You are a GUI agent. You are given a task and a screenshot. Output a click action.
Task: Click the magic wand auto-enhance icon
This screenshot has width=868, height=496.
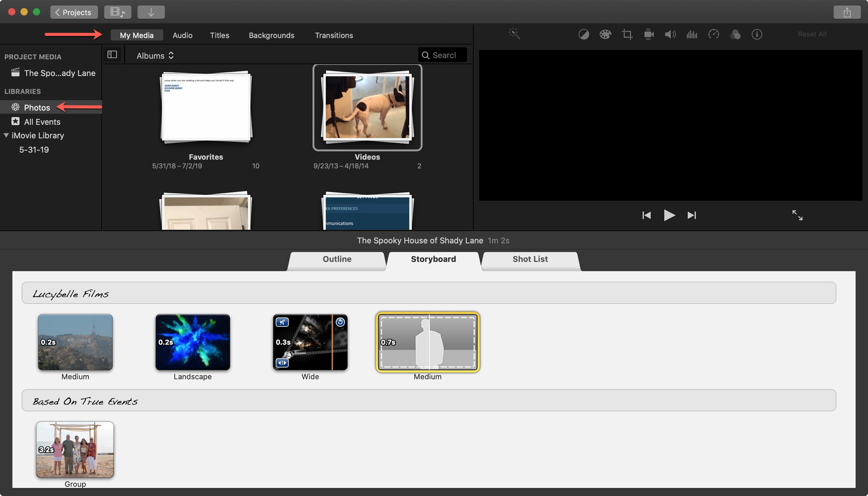point(514,34)
